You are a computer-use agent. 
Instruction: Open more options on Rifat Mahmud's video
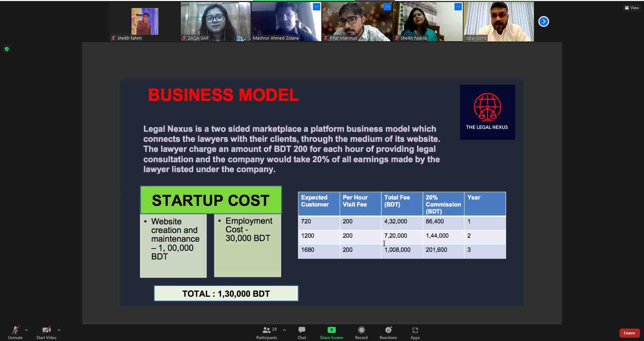(x=387, y=7)
